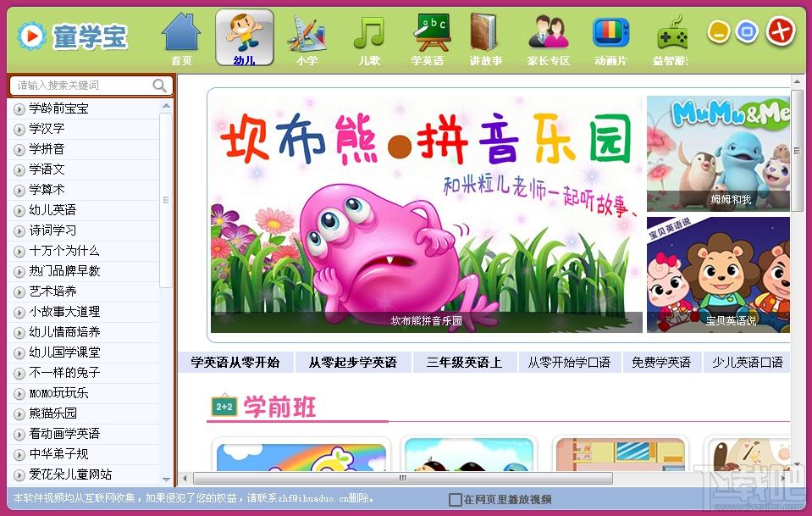Viewport: 812px width, 516px height.
Task: Open the ladybug video card under 学前班
Action: (x=469, y=454)
